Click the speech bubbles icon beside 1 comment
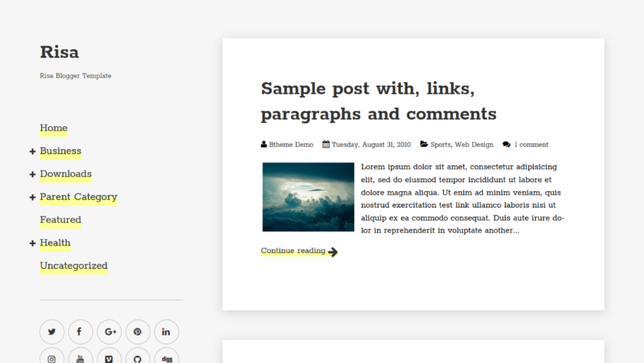Screen dimensions: 644x363 coord(506,145)
